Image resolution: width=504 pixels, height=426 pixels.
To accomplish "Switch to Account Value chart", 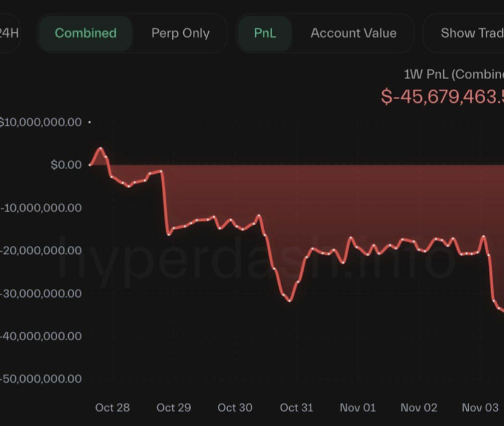I will (353, 33).
